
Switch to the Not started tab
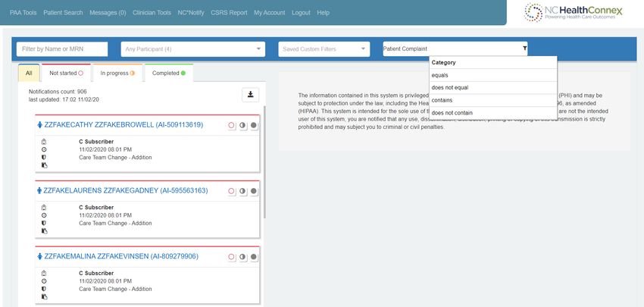point(66,74)
